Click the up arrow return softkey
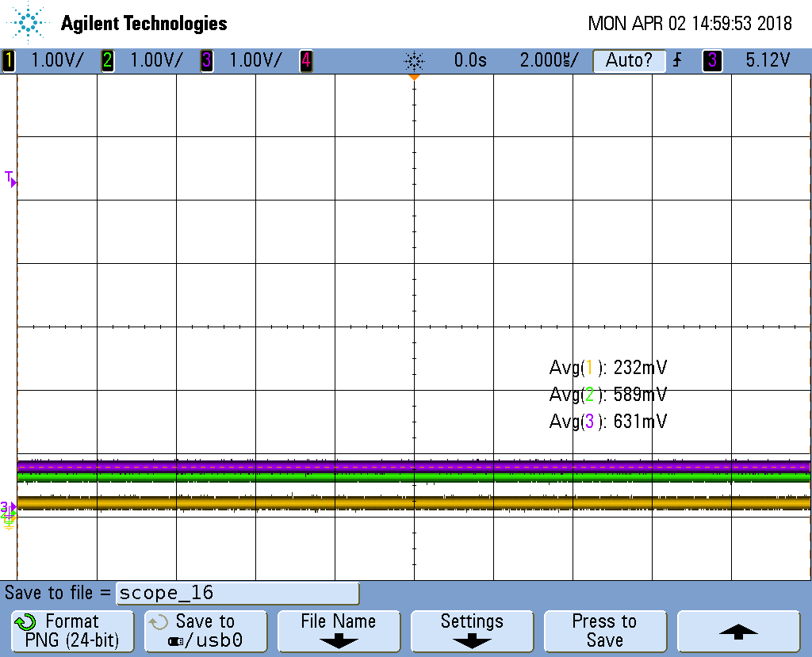Screen dimensions: 812x657 pyautogui.click(x=738, y=631)
